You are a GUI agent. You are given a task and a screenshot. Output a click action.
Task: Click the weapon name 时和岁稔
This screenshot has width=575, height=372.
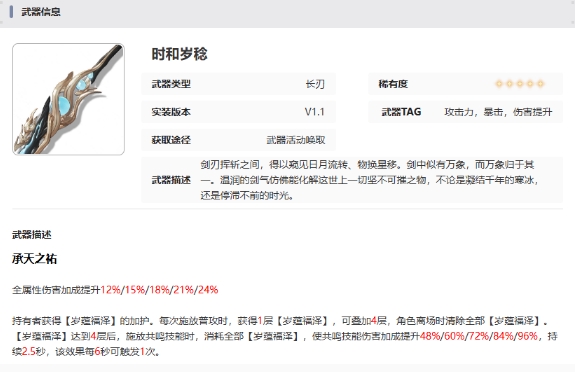pyautogui.click(x=179, y=54)
